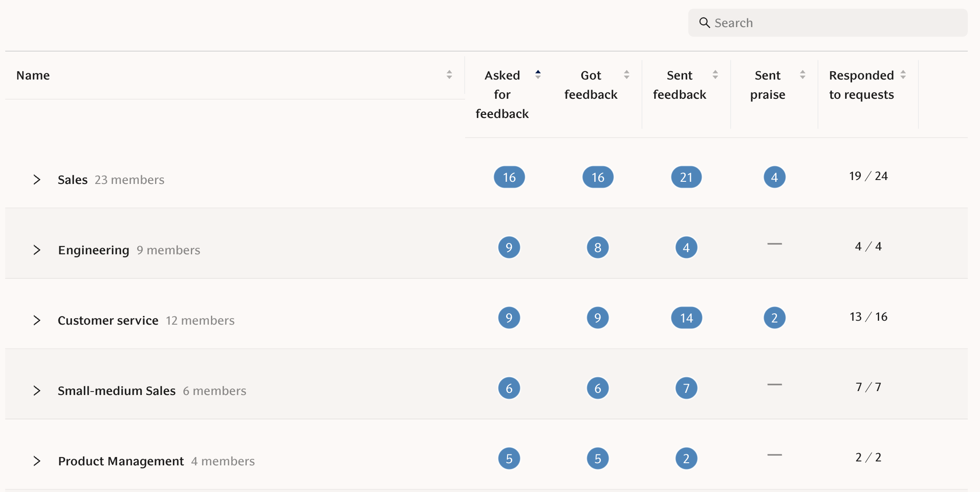Expand the Product Management row

point(37,461)
